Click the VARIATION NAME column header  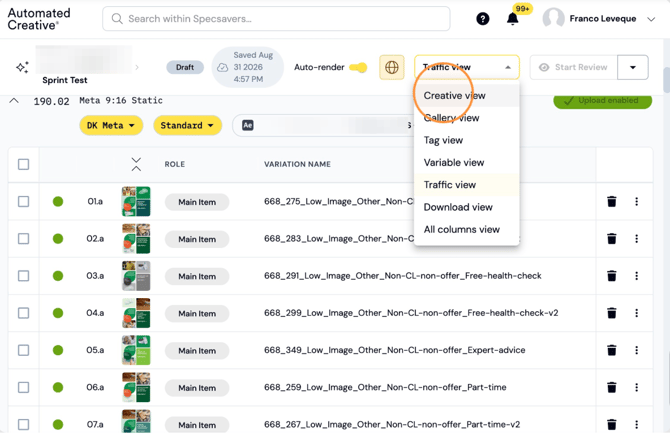point(297,164)
